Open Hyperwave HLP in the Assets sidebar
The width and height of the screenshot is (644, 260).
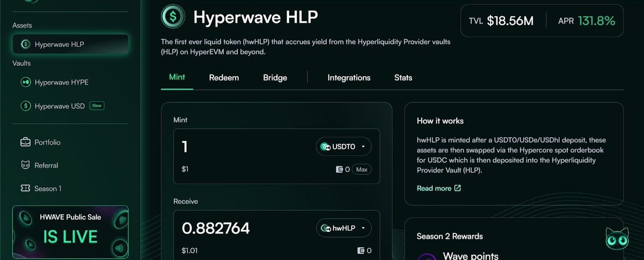pyautogui.click(x=70, y=44)
